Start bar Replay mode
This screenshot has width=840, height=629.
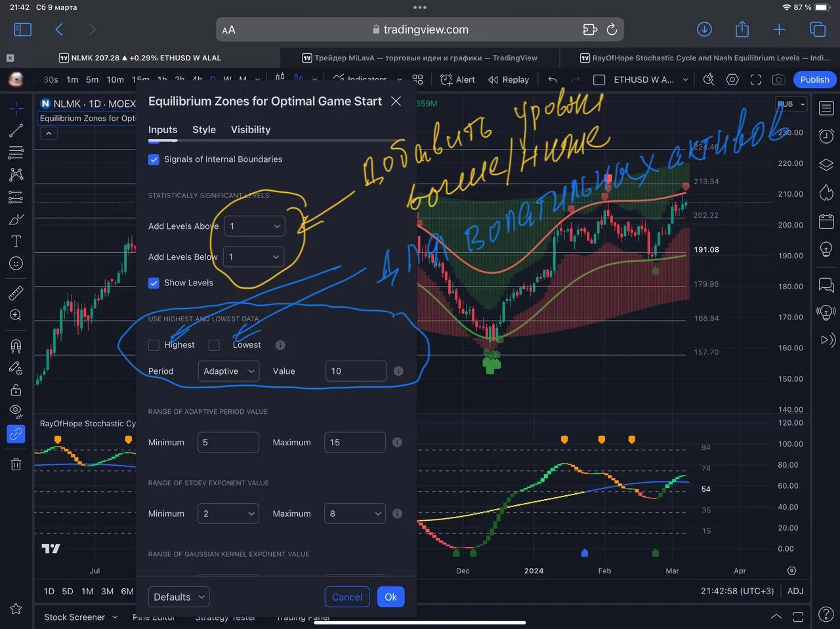509,79
